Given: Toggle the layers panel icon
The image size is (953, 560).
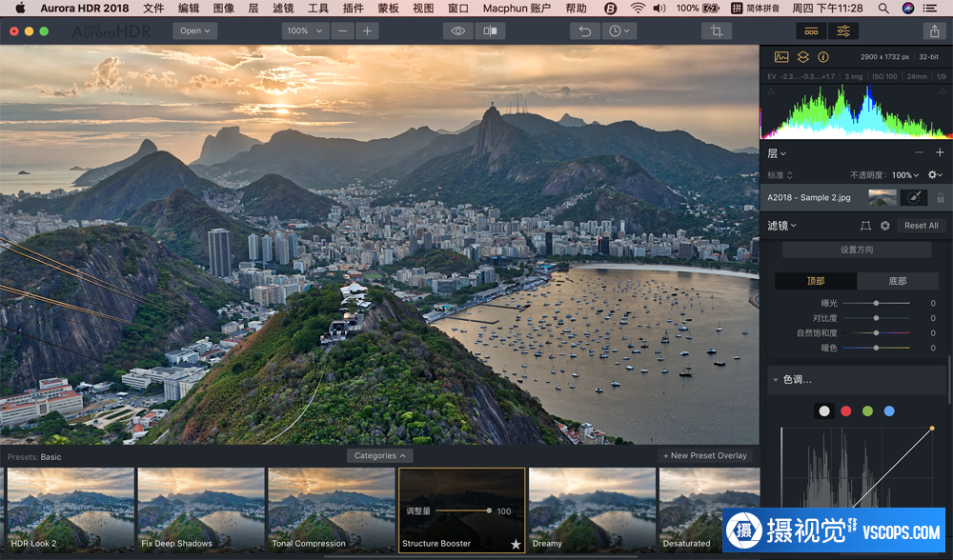Looking at the screenshot, I should coord(802,57).
